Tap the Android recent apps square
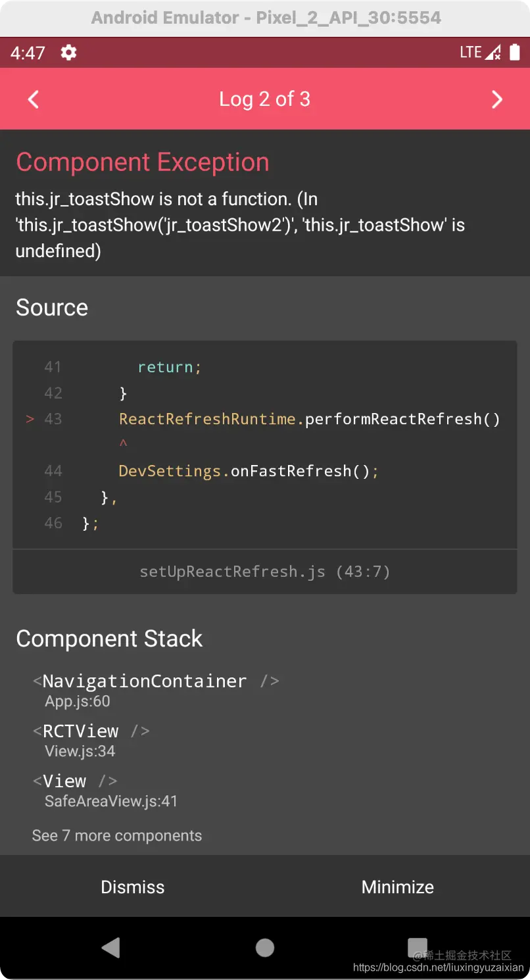 (418, 947)
